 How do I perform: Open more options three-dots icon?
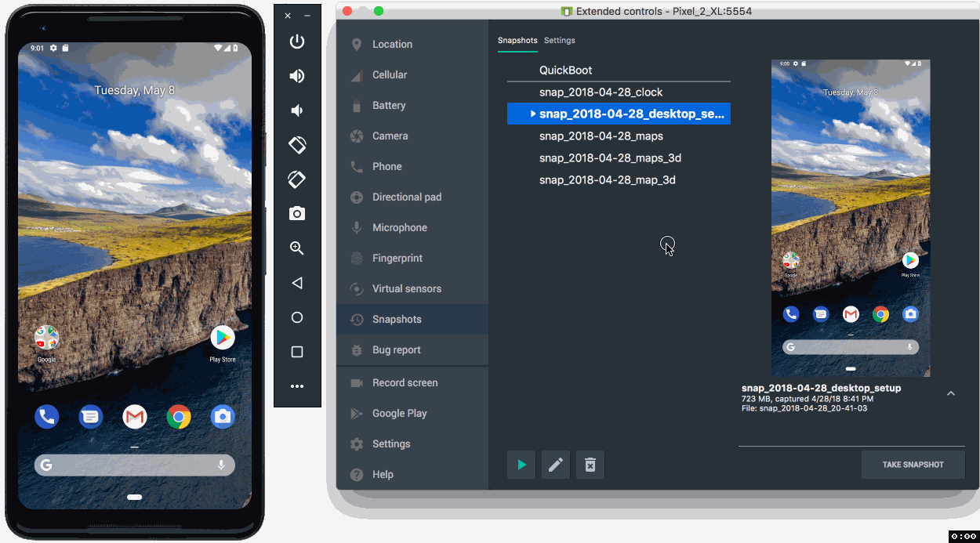pos(297,386)
